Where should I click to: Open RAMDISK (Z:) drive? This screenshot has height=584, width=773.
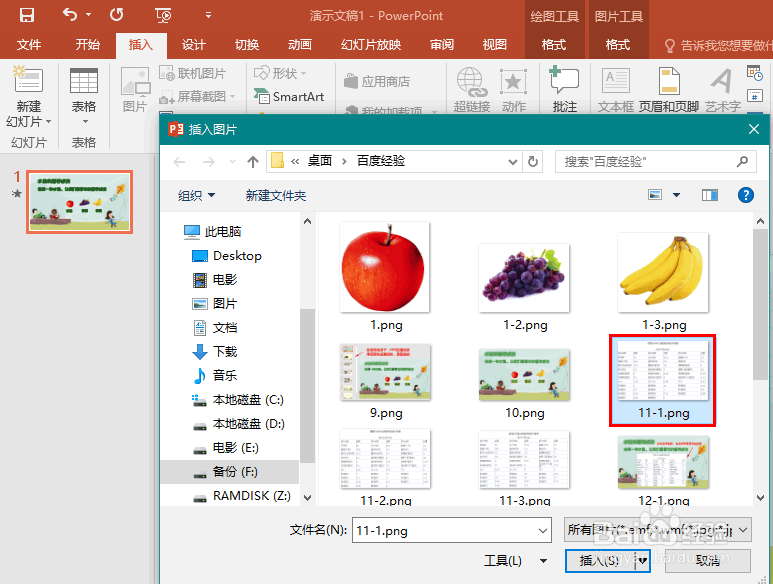[x=242, y=496]
